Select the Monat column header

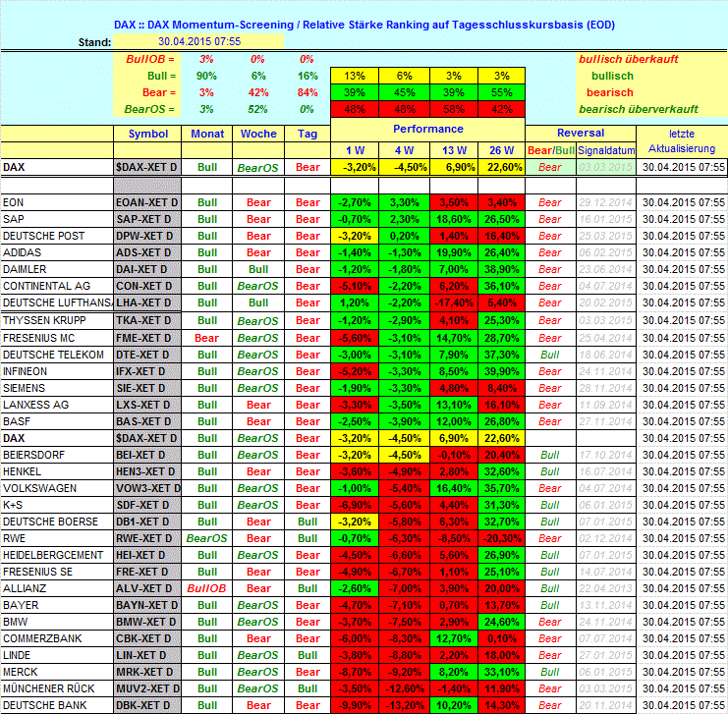click(207, 134)
